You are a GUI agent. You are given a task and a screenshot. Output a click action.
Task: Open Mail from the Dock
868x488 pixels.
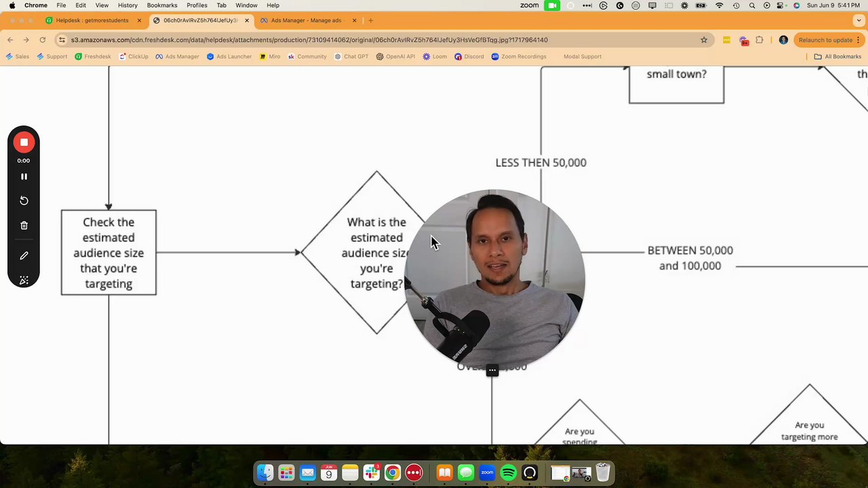[307, 472]
